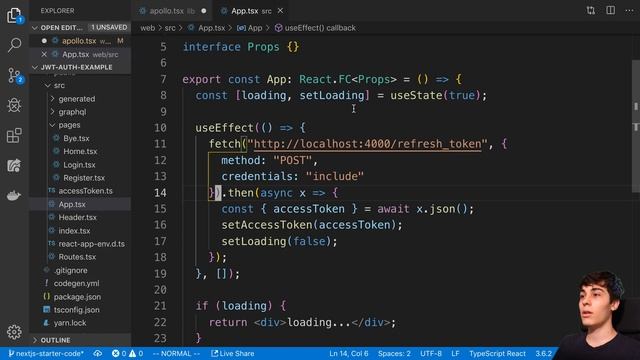Click the src breadcrumb segment
The width and height of the screenshot is (640, 360).
pos(170,28)
